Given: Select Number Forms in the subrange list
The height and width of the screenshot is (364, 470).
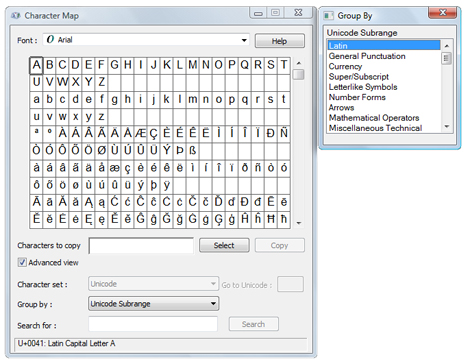Looking at the screenshot, I should pos(384,97).
